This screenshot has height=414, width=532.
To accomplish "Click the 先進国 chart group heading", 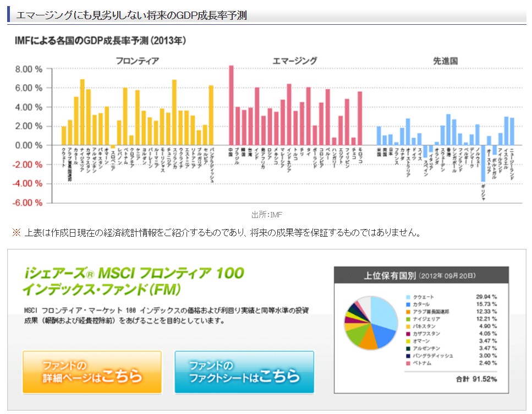I will point(446,61).
